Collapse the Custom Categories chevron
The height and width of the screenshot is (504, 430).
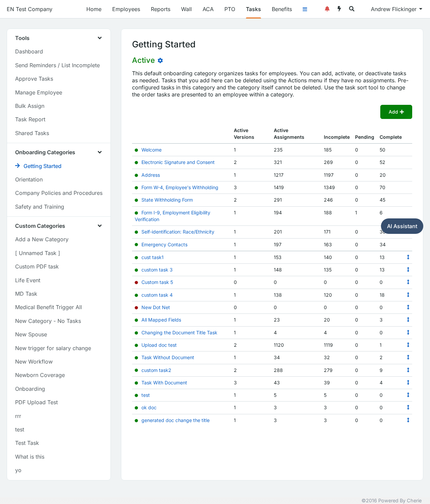pos(100,226)
